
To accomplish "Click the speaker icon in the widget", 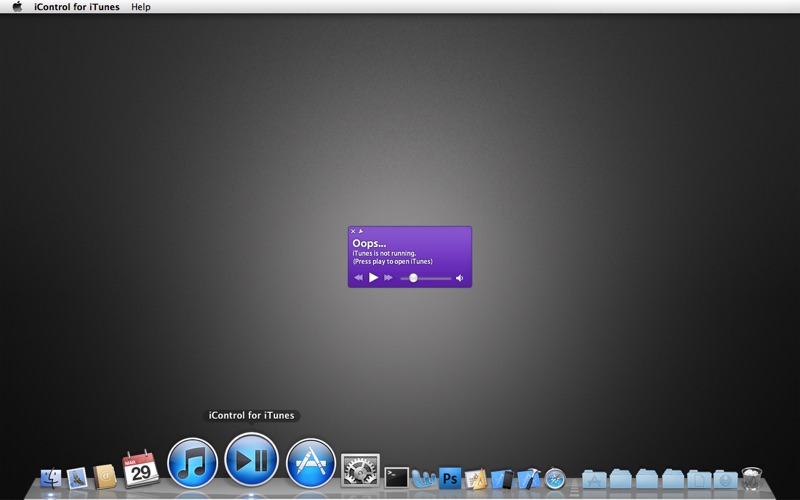I will (x=460, y=278).
